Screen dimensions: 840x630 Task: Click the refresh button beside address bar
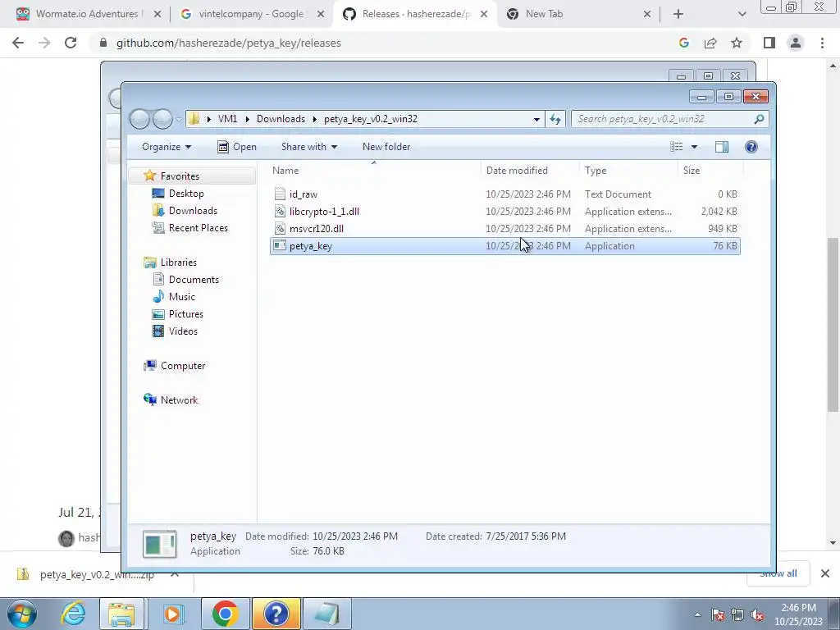(555, 119)
